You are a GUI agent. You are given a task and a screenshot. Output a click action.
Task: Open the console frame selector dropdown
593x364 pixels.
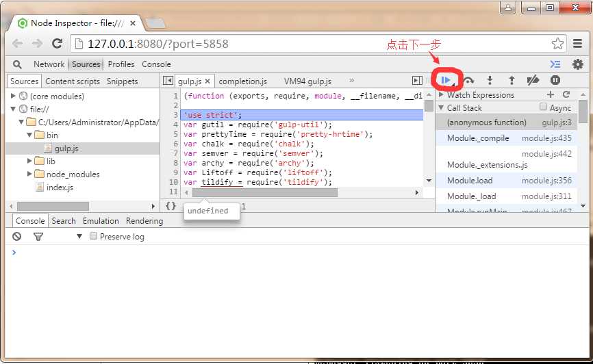click(79, 237)
